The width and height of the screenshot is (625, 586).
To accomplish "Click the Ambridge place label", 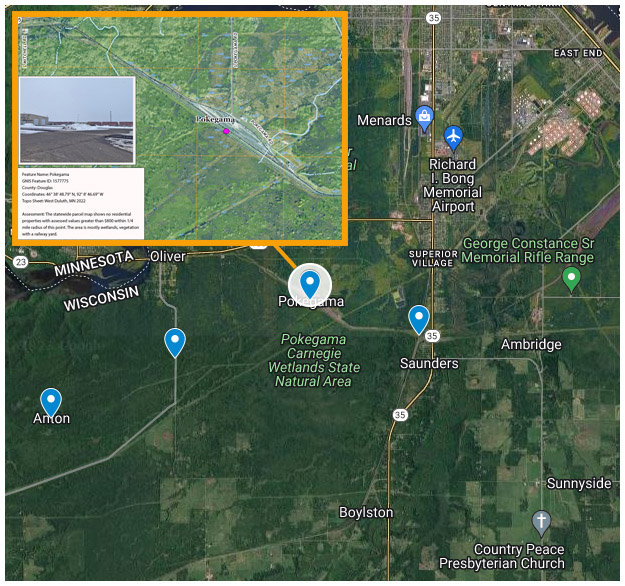I will [531, 344].
